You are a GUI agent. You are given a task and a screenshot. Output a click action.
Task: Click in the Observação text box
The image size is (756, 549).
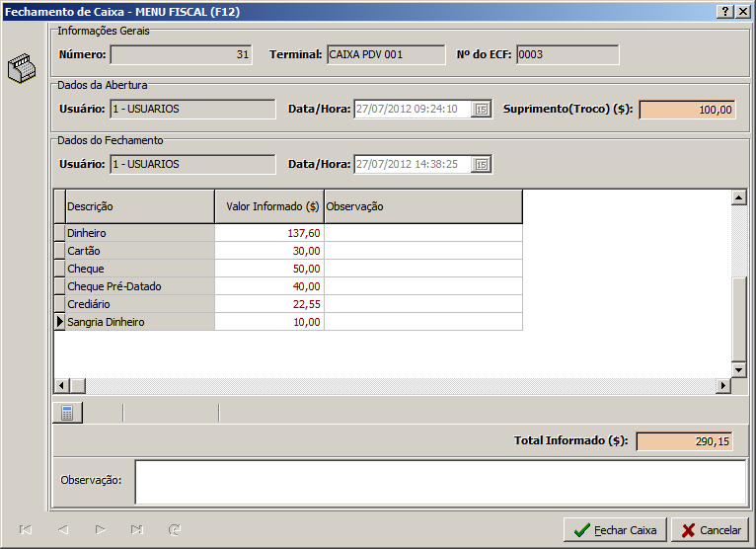pyautogui.click(x=440, y=481)
